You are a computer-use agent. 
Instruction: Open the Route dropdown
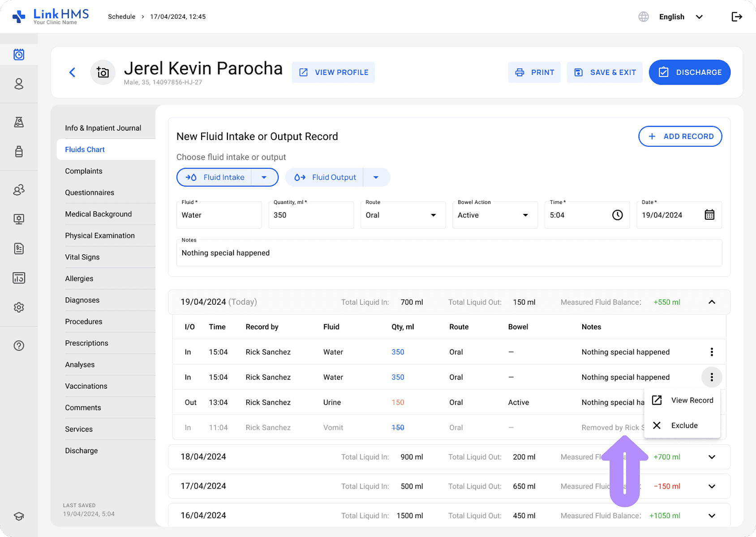(x=402, y=215)
